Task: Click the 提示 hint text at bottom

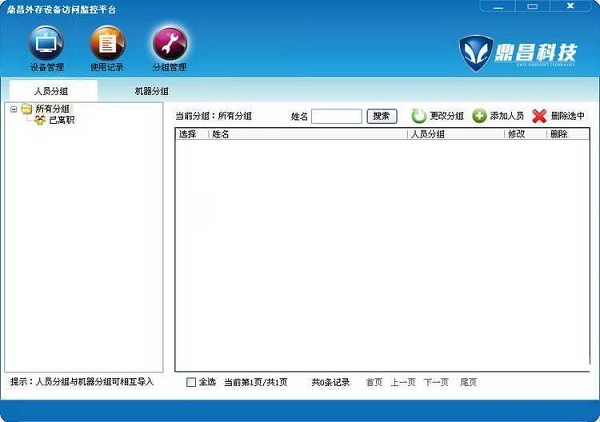Action: tap(82, 381)
